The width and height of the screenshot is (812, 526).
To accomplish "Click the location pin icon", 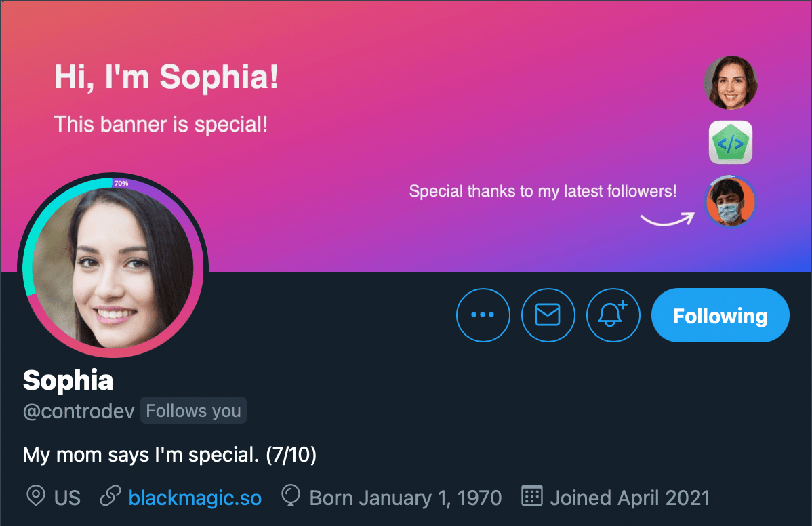I will click(35, 497).
